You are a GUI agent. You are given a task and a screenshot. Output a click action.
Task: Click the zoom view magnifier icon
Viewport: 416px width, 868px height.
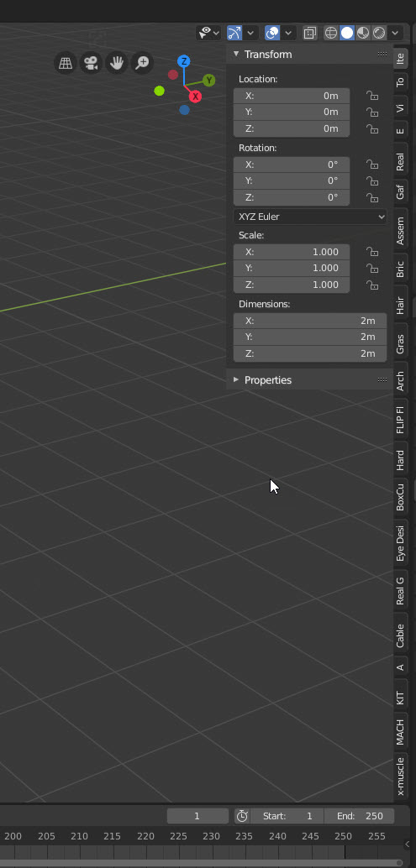tap(142, 63)
